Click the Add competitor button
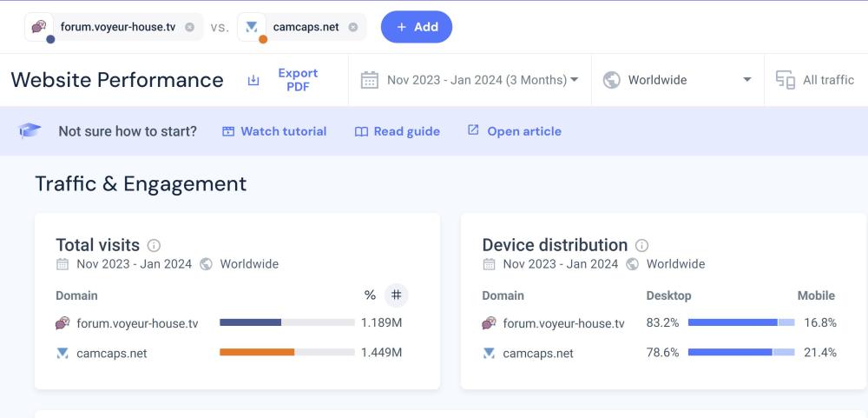The image size is (868, 418). [417, 27]
